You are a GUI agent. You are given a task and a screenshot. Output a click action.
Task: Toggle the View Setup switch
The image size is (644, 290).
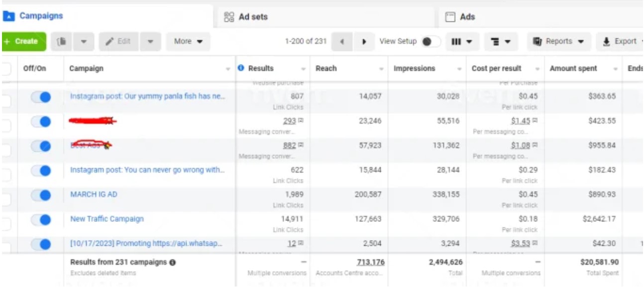pyautogui.click(x=430, y=42)
